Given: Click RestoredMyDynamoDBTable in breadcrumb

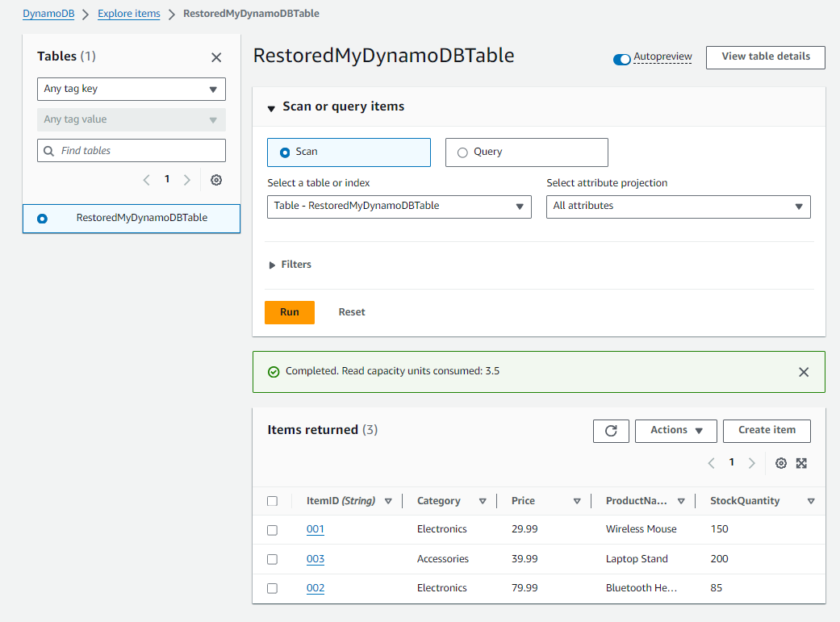Looking at the screenshot, I should pyautogui.click(x=251, y=14).
